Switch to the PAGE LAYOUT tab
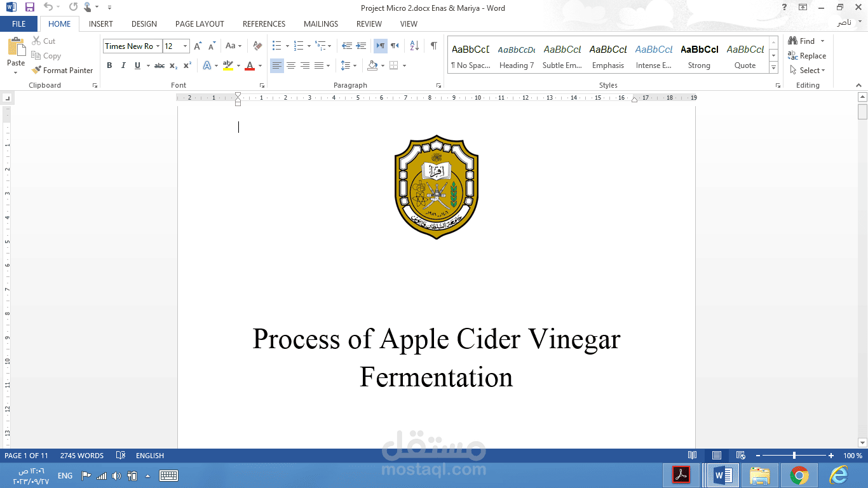Screen dimensions: 868x488 (200, 24)
